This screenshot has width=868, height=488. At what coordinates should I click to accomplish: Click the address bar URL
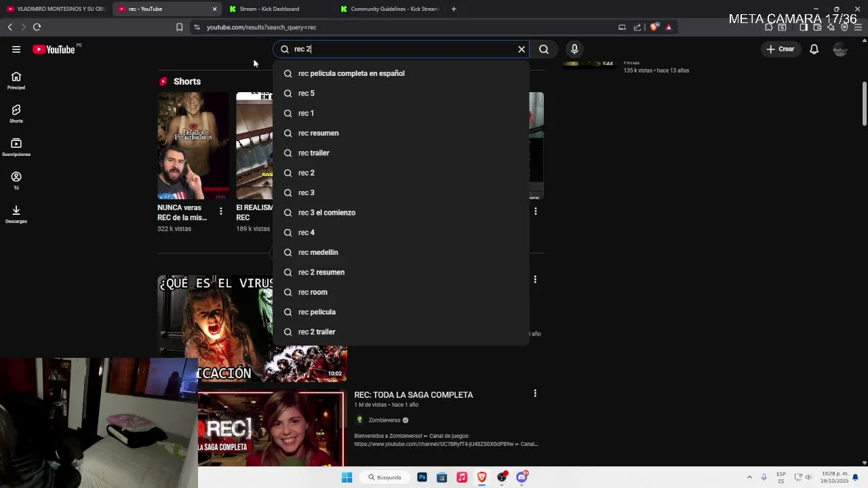tap(261, 27)
